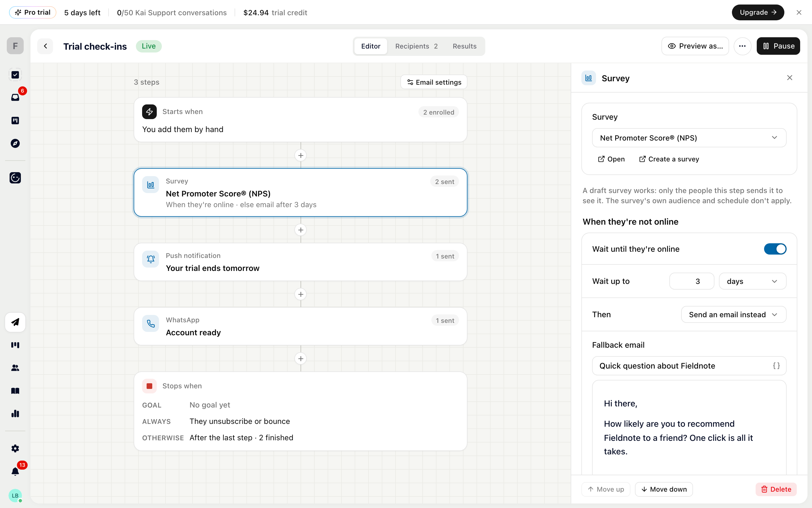Delete the survey step
This screenshot has width=812, height=508.
click(x=776, y=489)
